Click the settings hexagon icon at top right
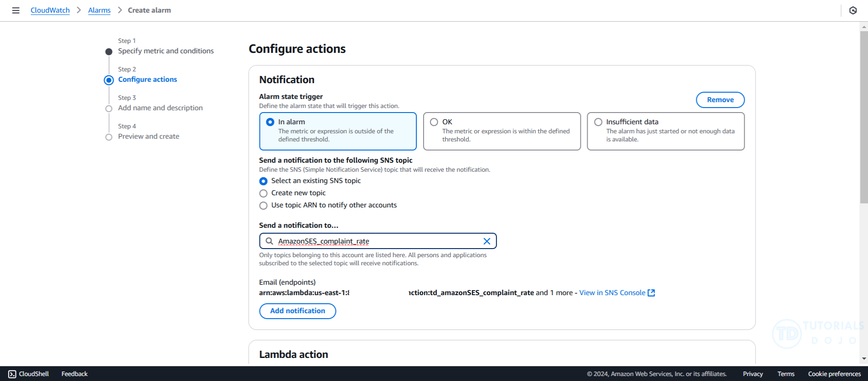The image size is (868, 381). 853,10
